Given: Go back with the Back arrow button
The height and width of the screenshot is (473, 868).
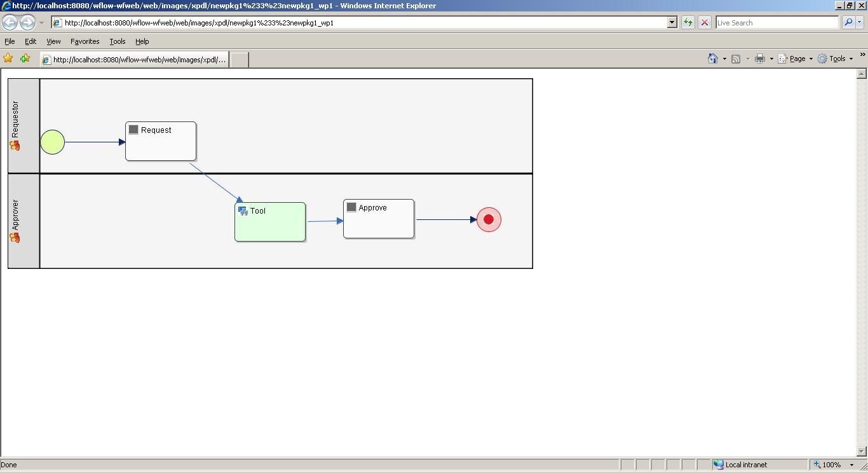Looking at the screenshot, I should [10, 22].
